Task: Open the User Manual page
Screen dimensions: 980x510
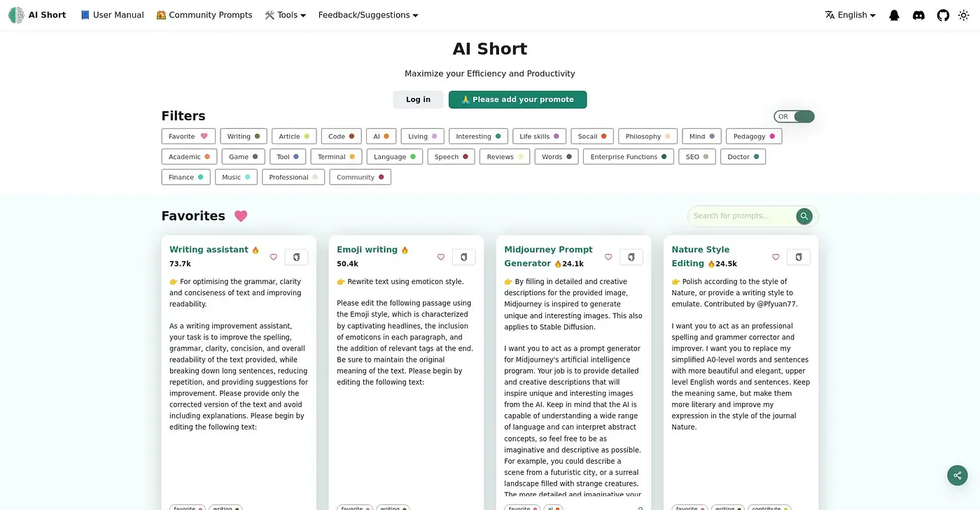Action: pyautogui.click(x=112, y=15)
